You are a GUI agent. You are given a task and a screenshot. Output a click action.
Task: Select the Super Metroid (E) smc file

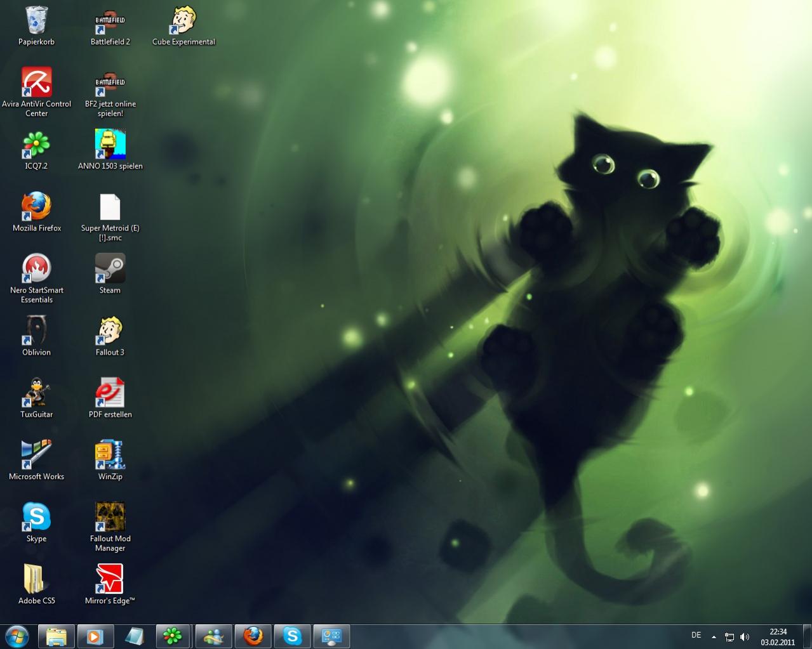click(110, 216)
